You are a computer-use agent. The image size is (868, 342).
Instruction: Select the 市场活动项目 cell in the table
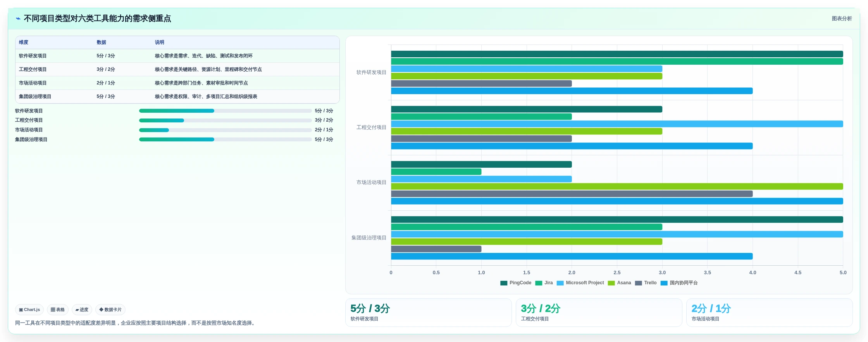[x=33, y=83]
